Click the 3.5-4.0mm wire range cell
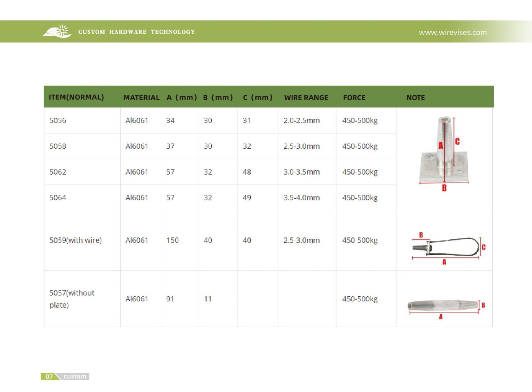Image resolution: width=532 pixels, height=392 pixels. [301, 198]
